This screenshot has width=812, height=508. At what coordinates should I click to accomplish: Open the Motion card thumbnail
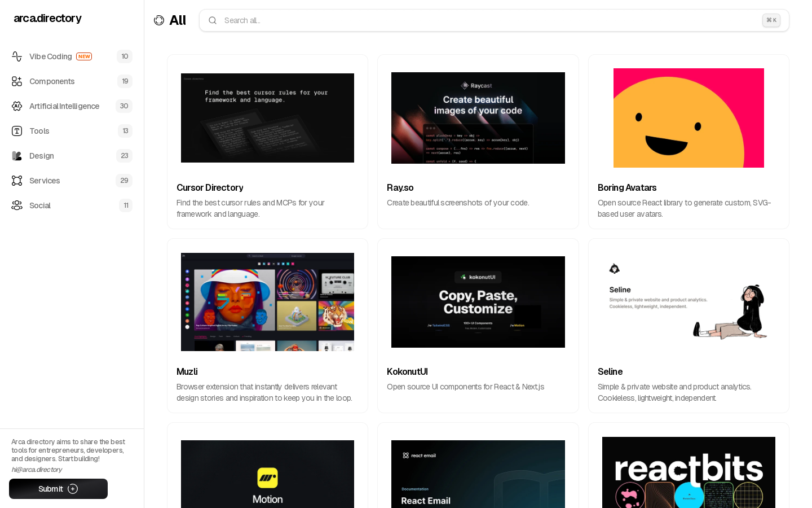click(x=267, y=474)
